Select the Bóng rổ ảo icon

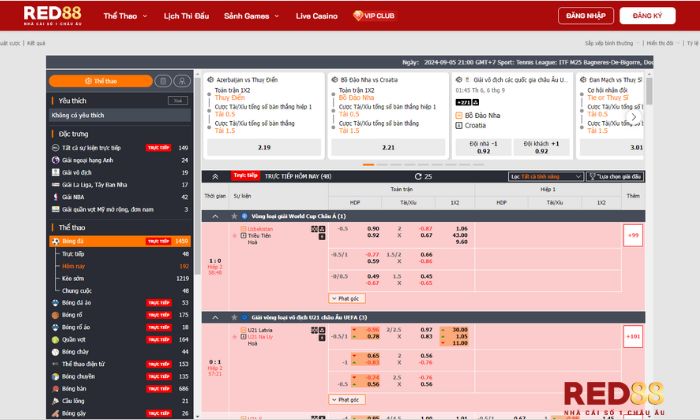(x=55, y=327)
